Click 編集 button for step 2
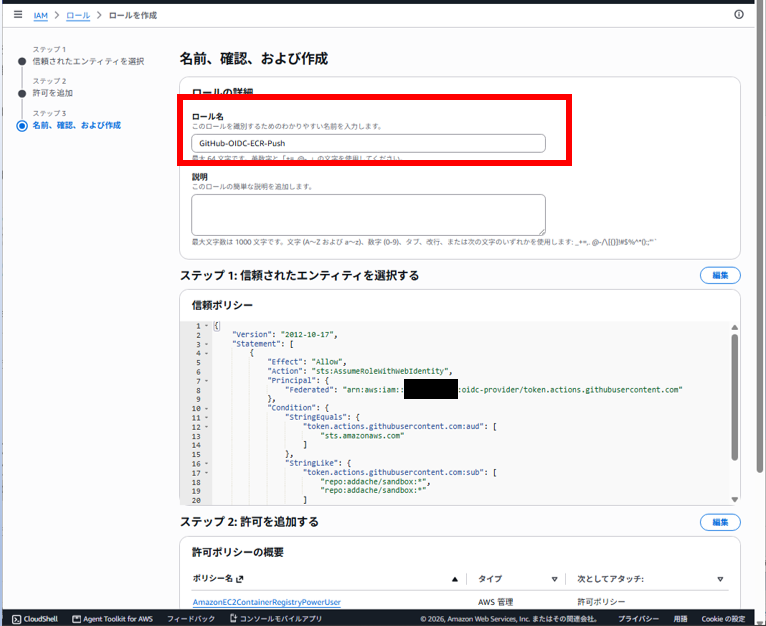This screenshot has width=766, height=626. 720,522
